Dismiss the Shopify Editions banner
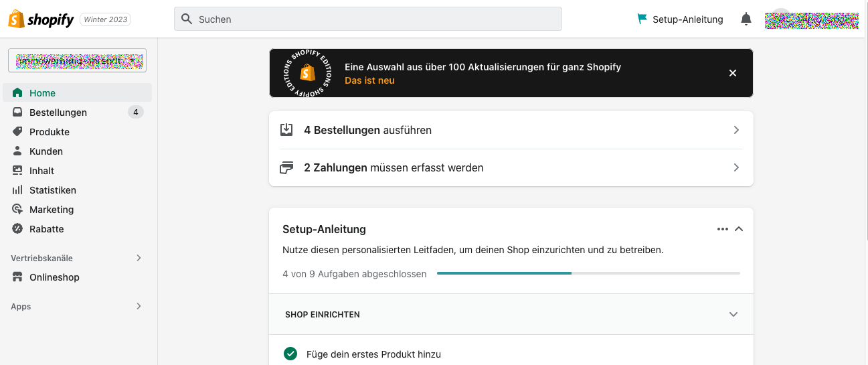The image size is (868, 365). pos(733,73)
